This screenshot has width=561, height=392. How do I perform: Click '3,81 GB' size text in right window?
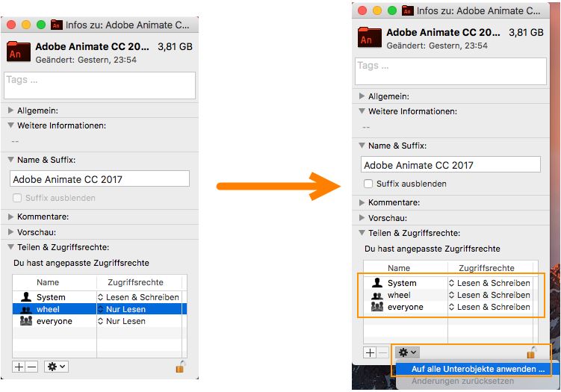tap(526, 32)
